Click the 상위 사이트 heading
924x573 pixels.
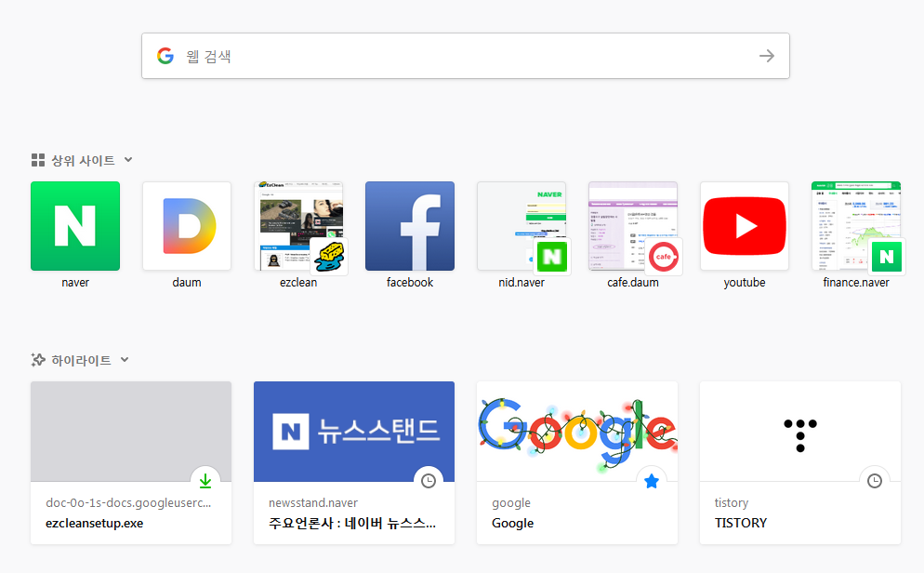[x=83, y=160]
